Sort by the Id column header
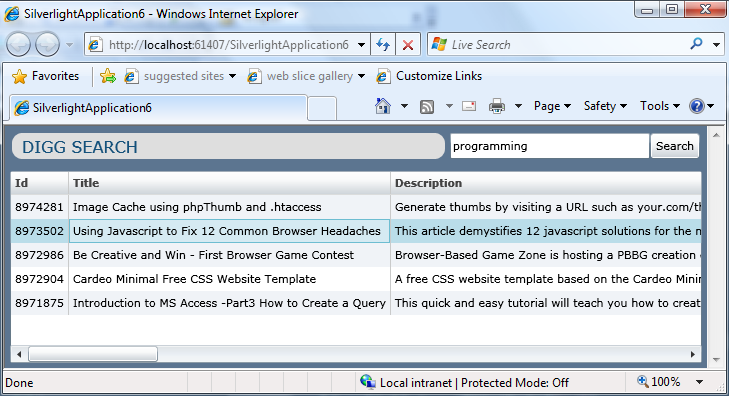729x396 pixels. coord(40,183)
